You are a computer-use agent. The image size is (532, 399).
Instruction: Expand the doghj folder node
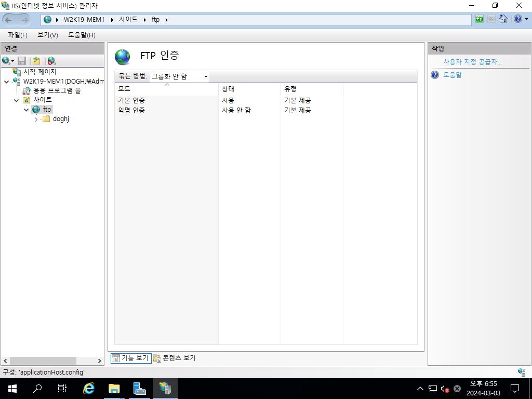pyautogui.click(x=36, y=119)
